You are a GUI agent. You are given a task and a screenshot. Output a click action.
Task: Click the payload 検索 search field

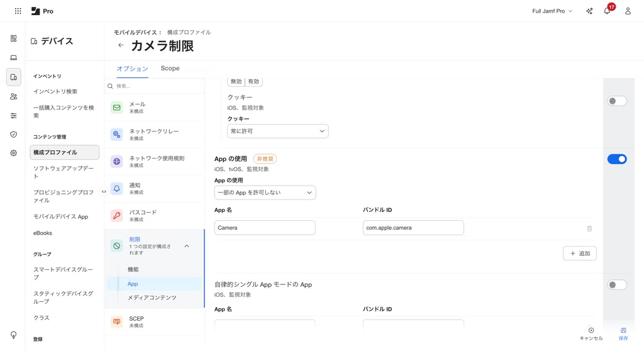coord(156,86)
